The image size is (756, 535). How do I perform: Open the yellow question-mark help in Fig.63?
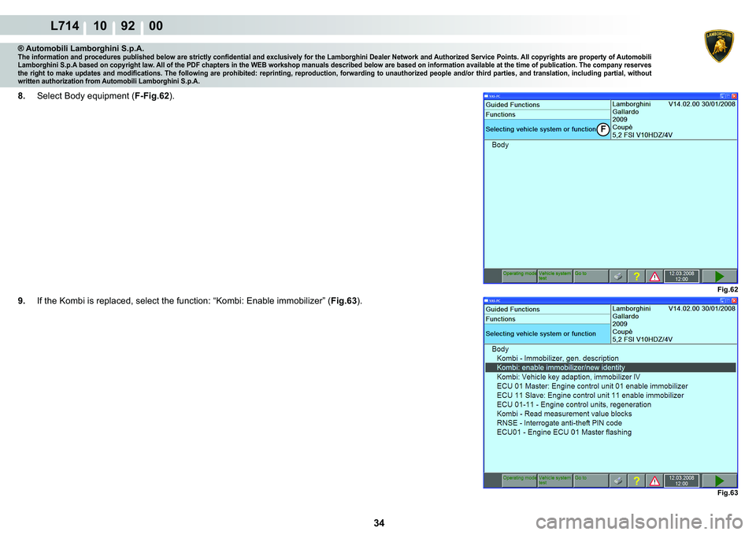(636, 481)
